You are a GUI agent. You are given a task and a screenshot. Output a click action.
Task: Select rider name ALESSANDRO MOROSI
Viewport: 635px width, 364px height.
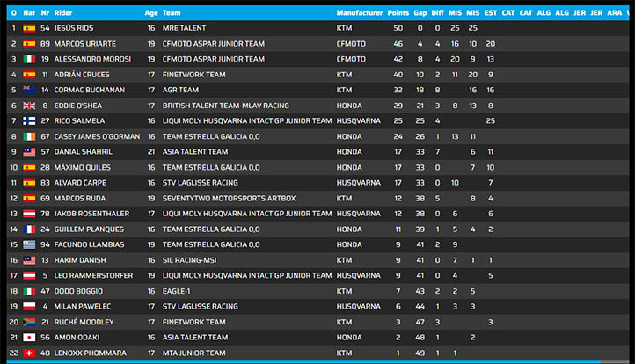92,59
